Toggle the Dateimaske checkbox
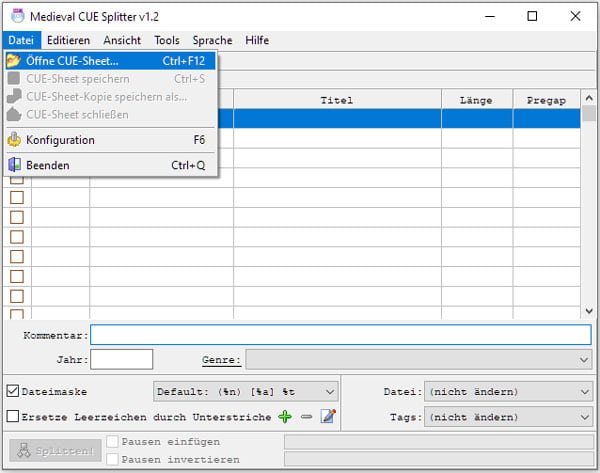Viewport: 600px width, 473px height. point(13,392)
